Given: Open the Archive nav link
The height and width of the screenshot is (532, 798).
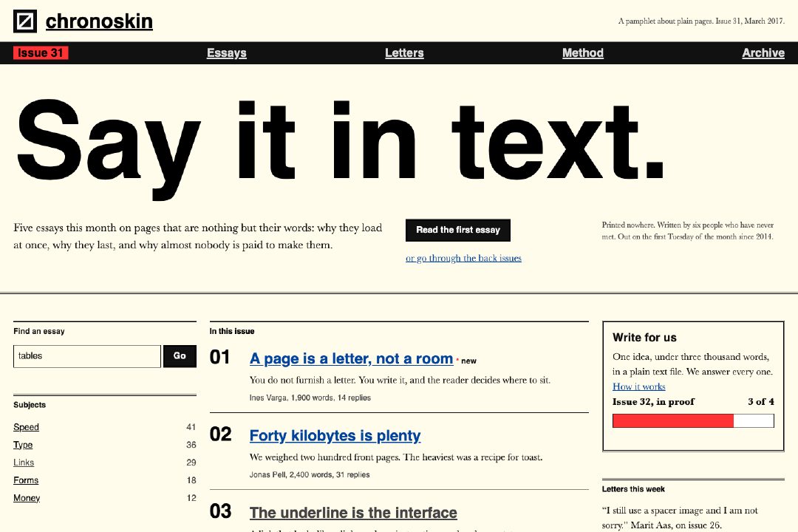Looking at the screenshot, I should [763, 53].
